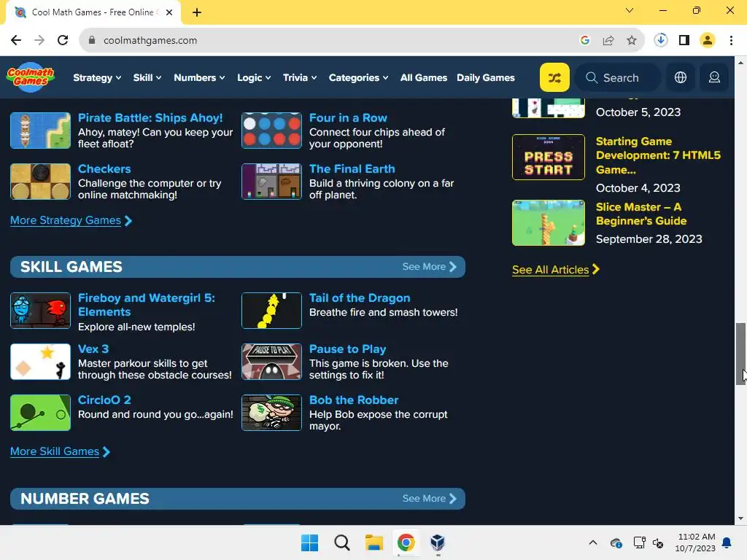Open the All Games page

[424, 77]
